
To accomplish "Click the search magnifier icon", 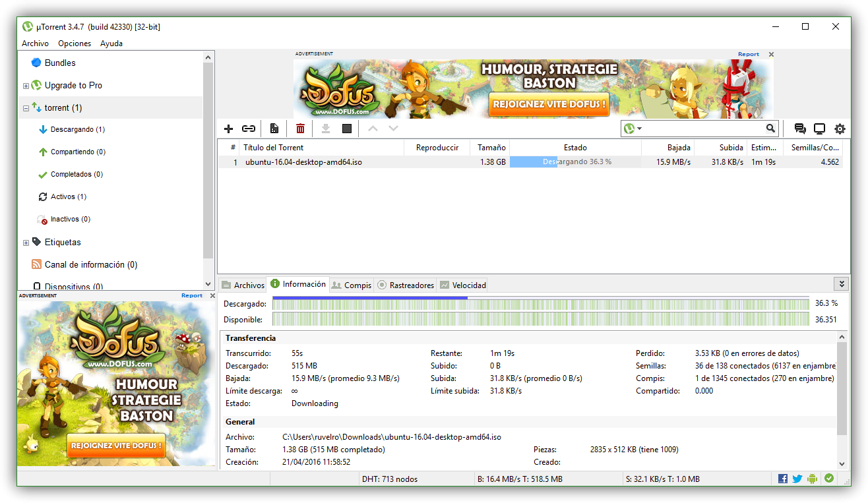I will point(770,129).
